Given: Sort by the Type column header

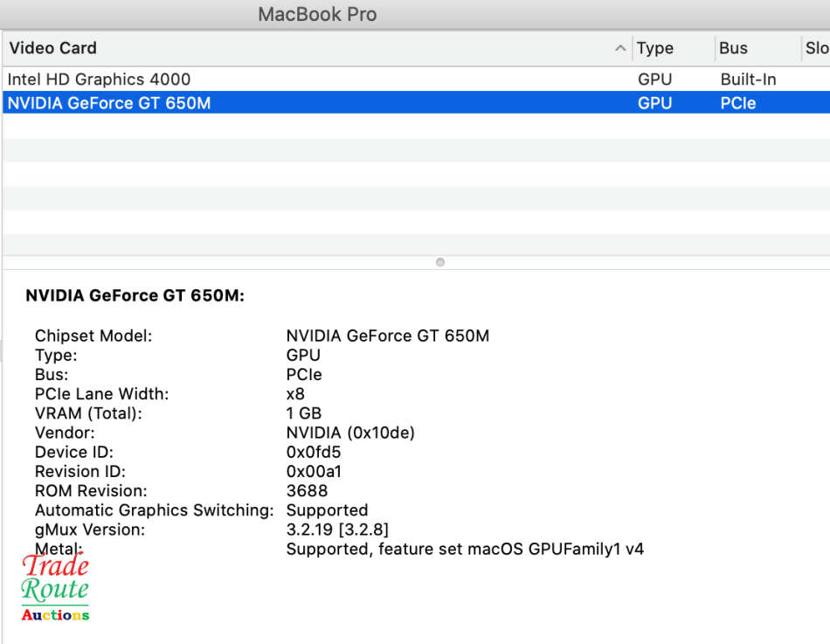Looking at the screenshot, I should click(654, 48).
